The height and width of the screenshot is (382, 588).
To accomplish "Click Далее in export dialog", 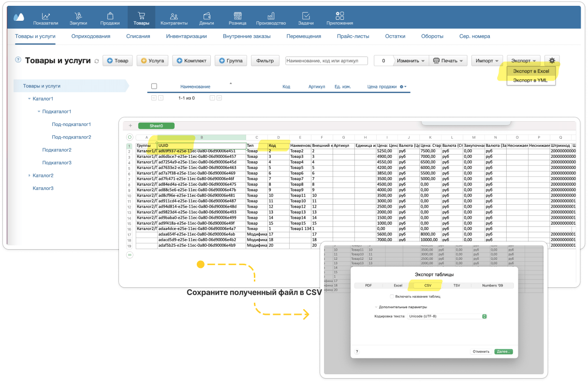I will [x=504, y=352].
